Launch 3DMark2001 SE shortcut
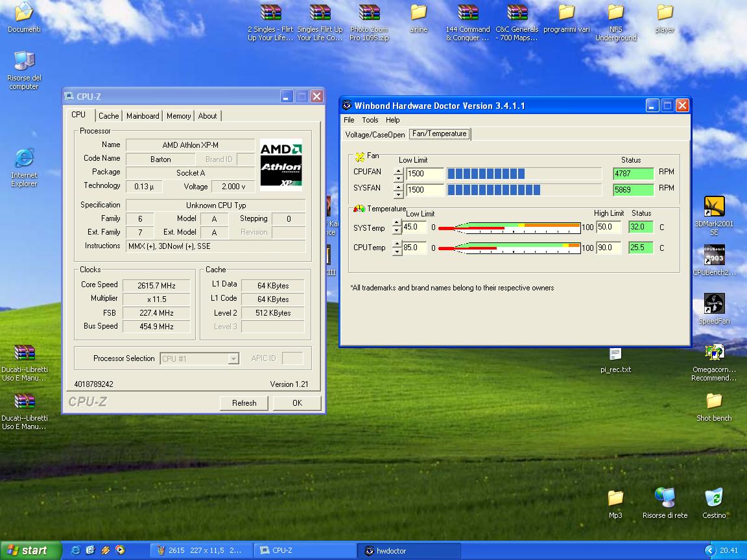The image size is (747, 560). click(714, 215)
